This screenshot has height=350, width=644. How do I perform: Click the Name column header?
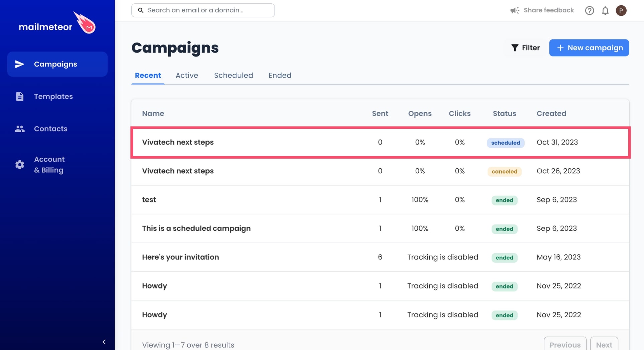point(153,113)
